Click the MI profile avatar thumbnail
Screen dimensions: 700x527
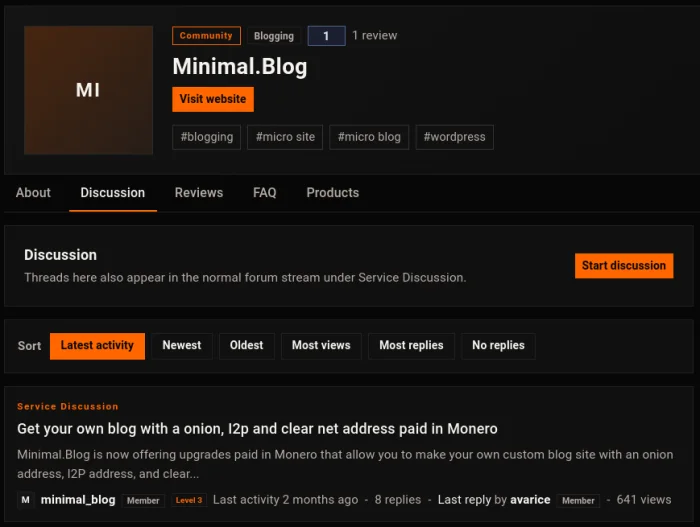[x=88, y=90]
